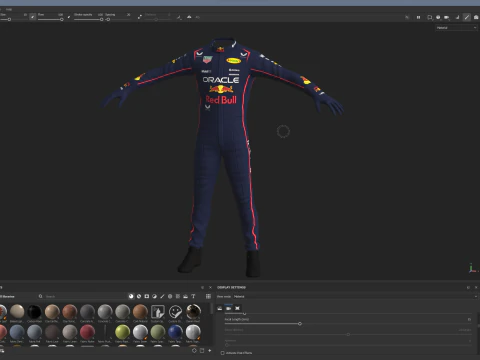The height and width of the screenshot is (360, 480).
Task: Click the camera icon in the top right toolbar
Action: click(447, 17)
